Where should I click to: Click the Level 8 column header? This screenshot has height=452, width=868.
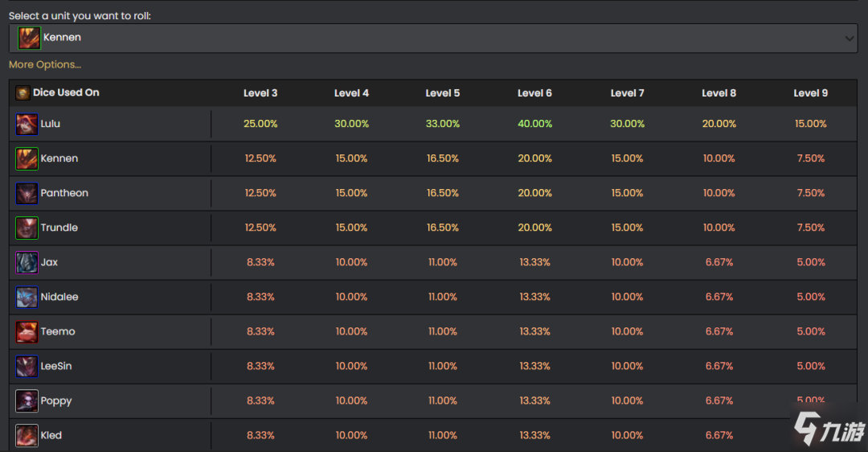point(719,93)
